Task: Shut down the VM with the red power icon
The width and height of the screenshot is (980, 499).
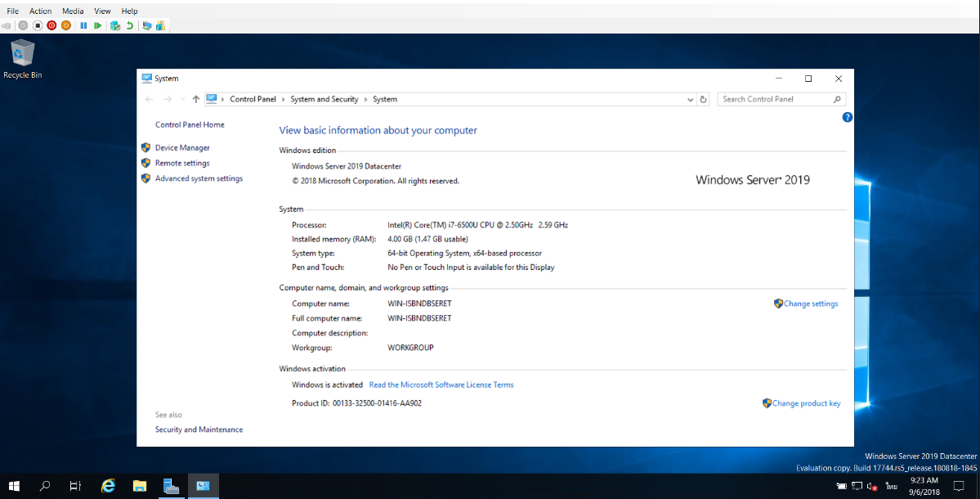Action: [51, 25]
